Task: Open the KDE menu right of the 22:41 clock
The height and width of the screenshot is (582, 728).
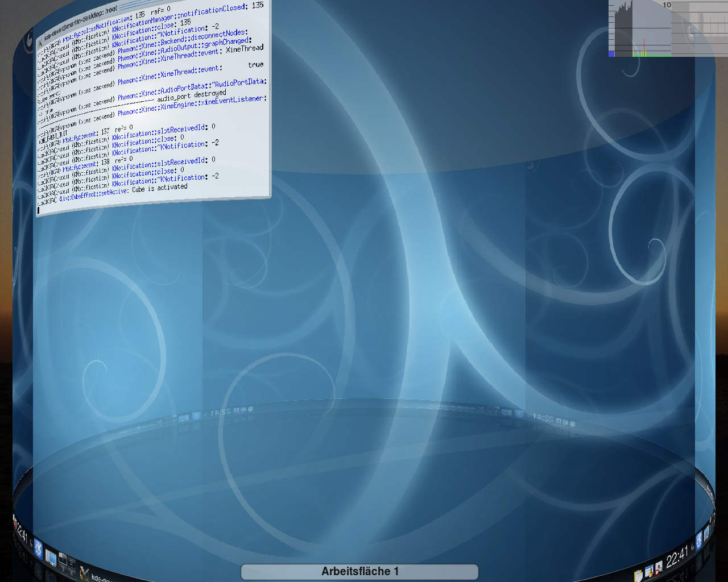Action: [x=699, y=541]
